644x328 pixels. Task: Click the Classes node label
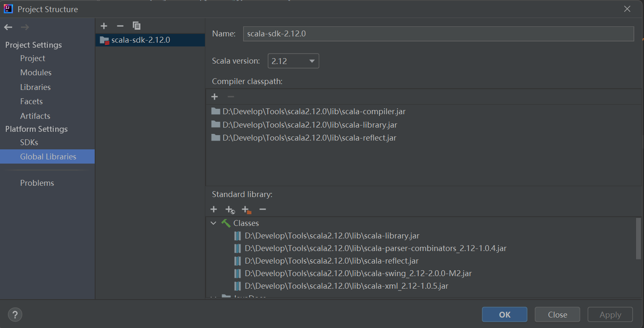point(246,223)
